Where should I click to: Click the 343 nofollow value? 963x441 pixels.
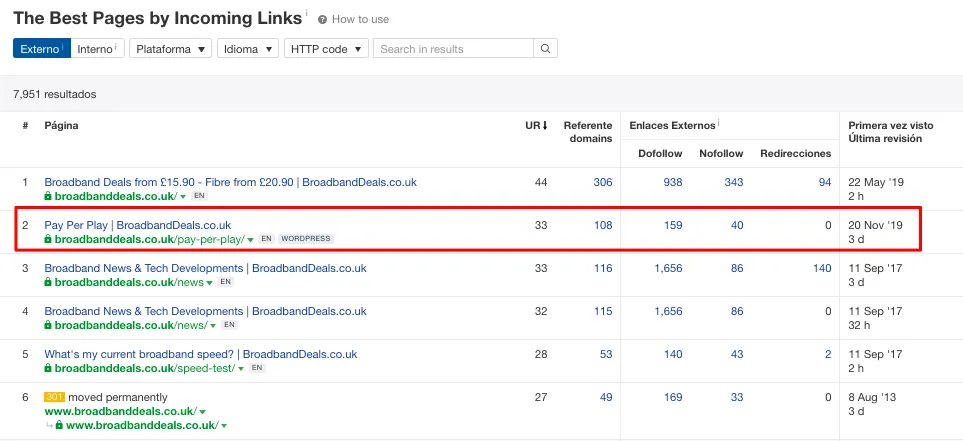point(733,182)
